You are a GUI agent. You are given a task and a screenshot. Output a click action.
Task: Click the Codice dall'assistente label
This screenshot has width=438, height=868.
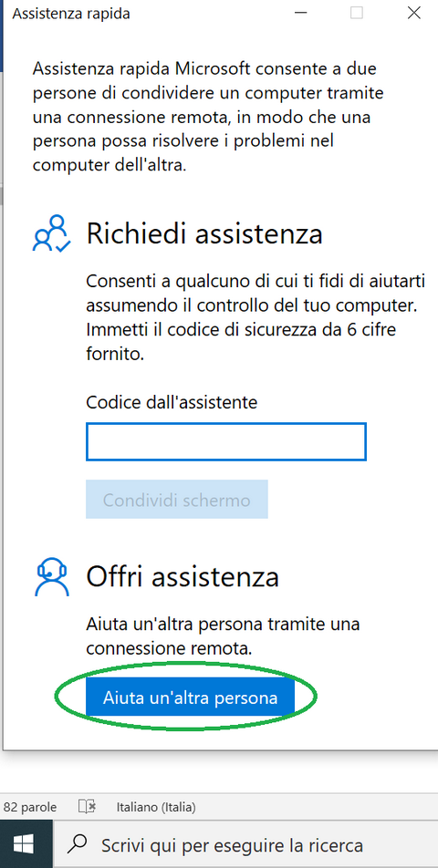pyautogui.click(x=172, y=402)
